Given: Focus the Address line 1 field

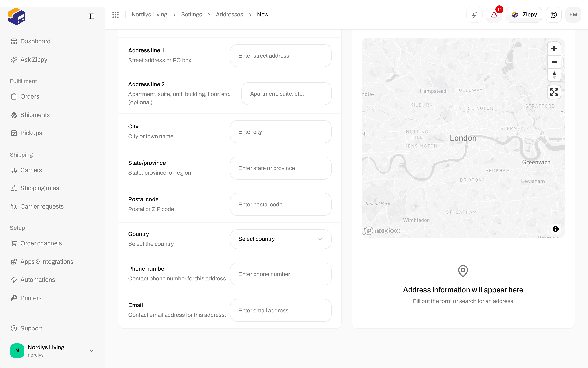Looking at the screenshot, I should pyautogui.click(x=281, y=56).
